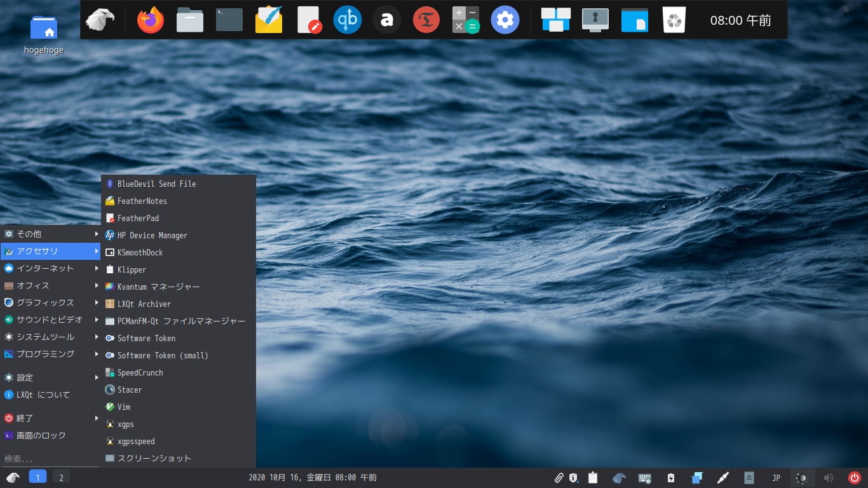Click the red power icon in tray
This screenshot has width=868, height=488.
(x=855, y=478)
